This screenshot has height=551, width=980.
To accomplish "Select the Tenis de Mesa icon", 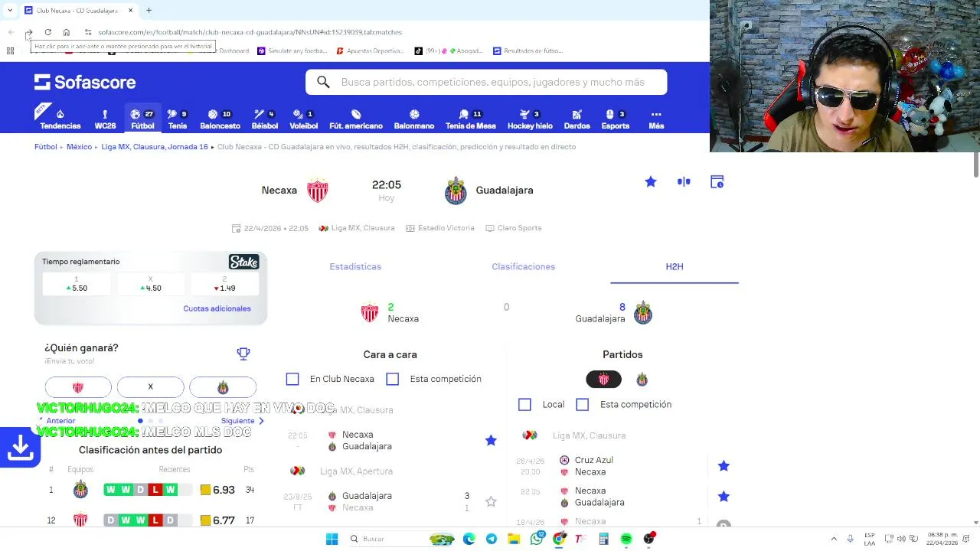I will pos(470,119).
